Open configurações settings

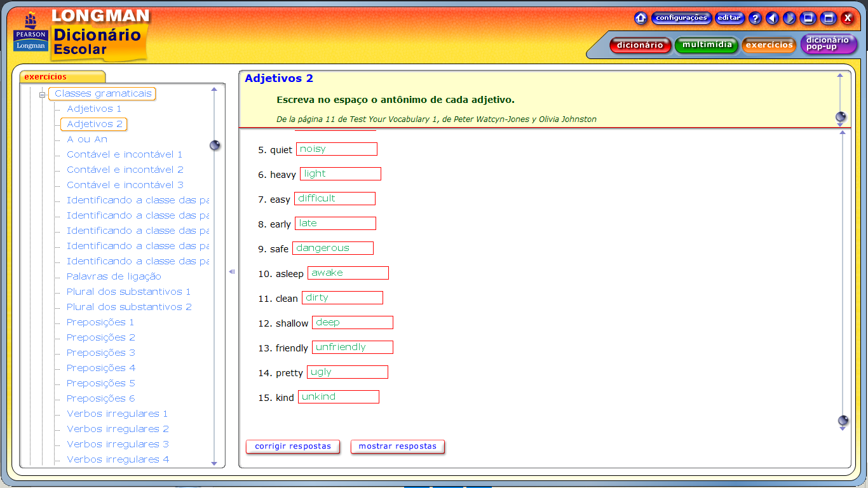(681, 18)
